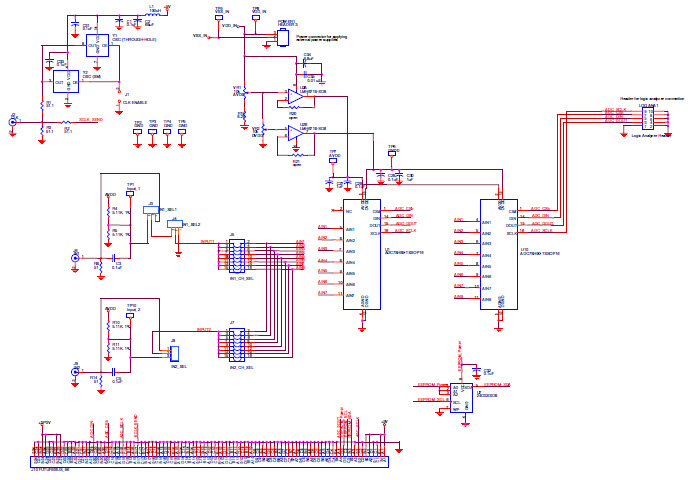Select the R21 feedback resistor under U2B

[297, 155]
